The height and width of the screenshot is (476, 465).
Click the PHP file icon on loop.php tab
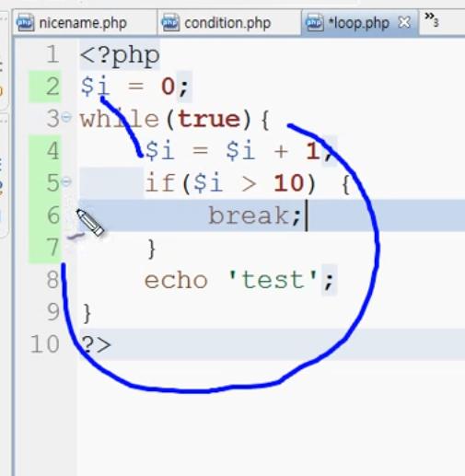(315, 23)
